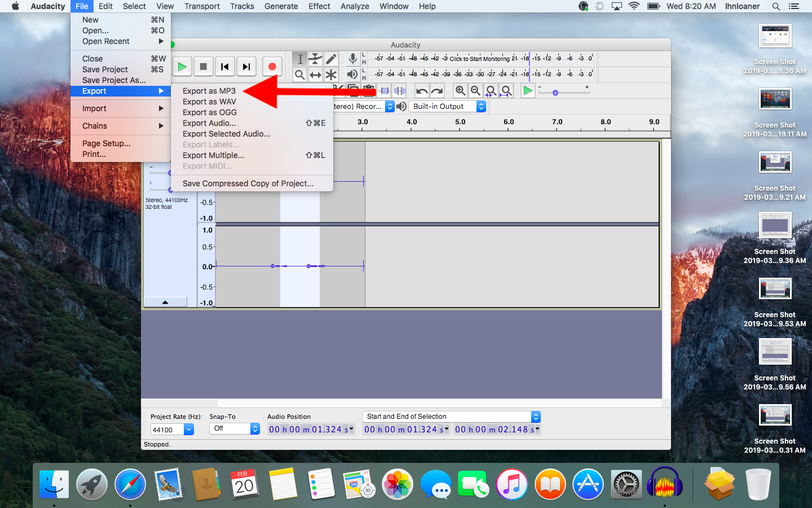Click the Undo arrow
The image size is (812, 508).
[x=421, y=90]
